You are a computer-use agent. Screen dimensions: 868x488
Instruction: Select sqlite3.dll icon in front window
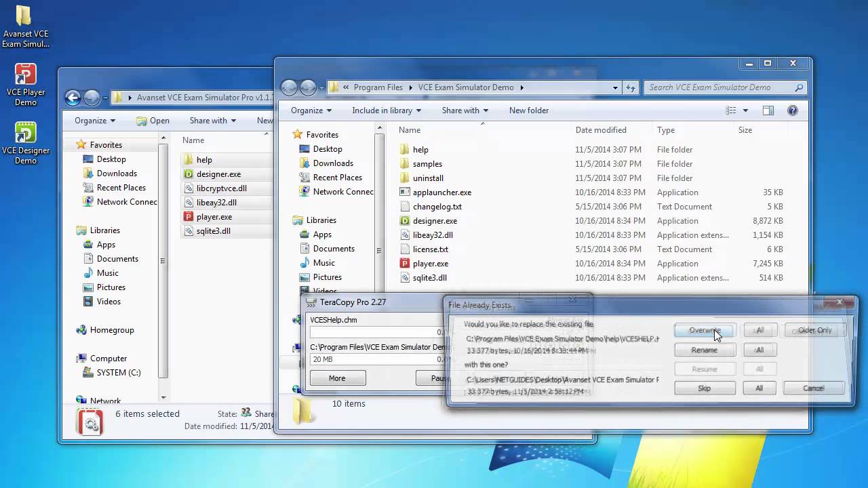[x=405, y=278]
